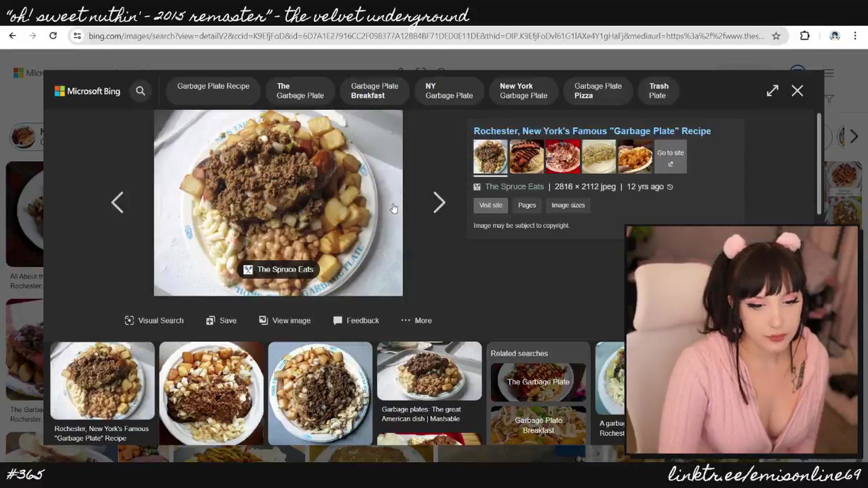
Task: Go forward with the browser arrow
Action: click(x=33, y=36)
